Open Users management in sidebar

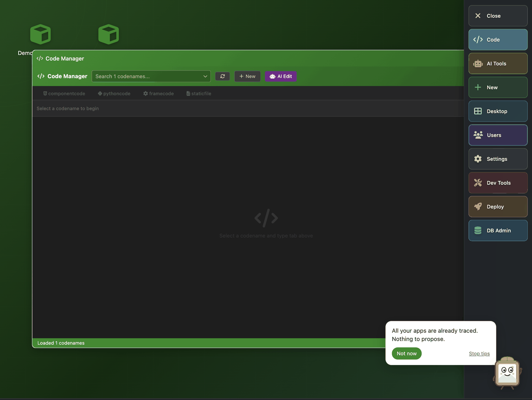(498, 135)
